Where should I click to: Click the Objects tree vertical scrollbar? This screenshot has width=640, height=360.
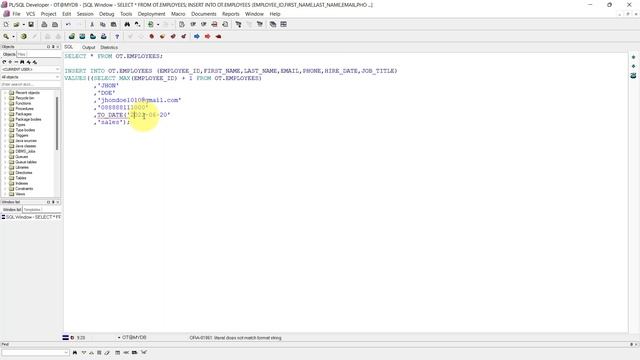point(57,123)
